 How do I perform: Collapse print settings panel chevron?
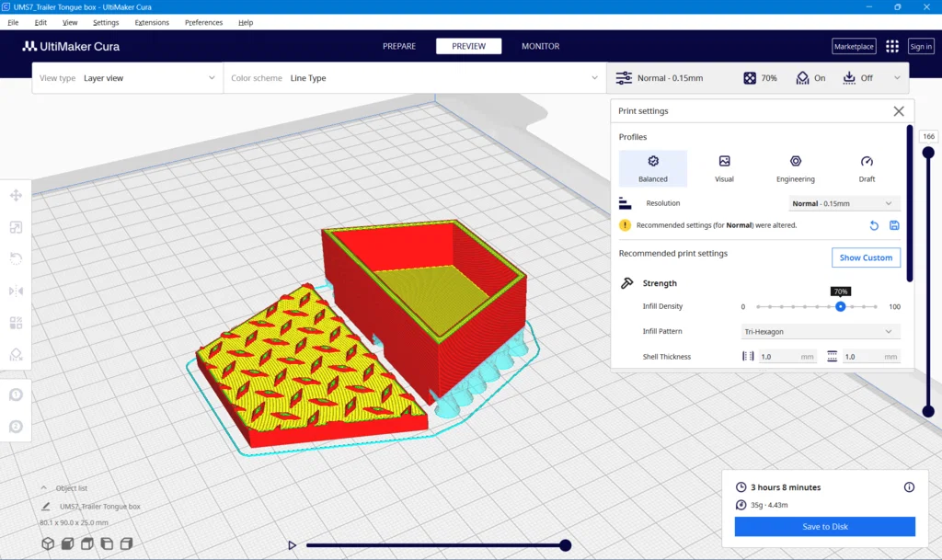pyautogui.click(x=897, y=78)
